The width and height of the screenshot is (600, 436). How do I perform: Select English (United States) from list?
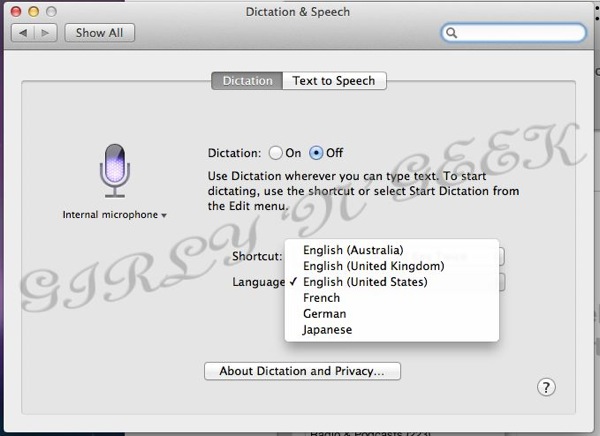(x=392, y=282)
